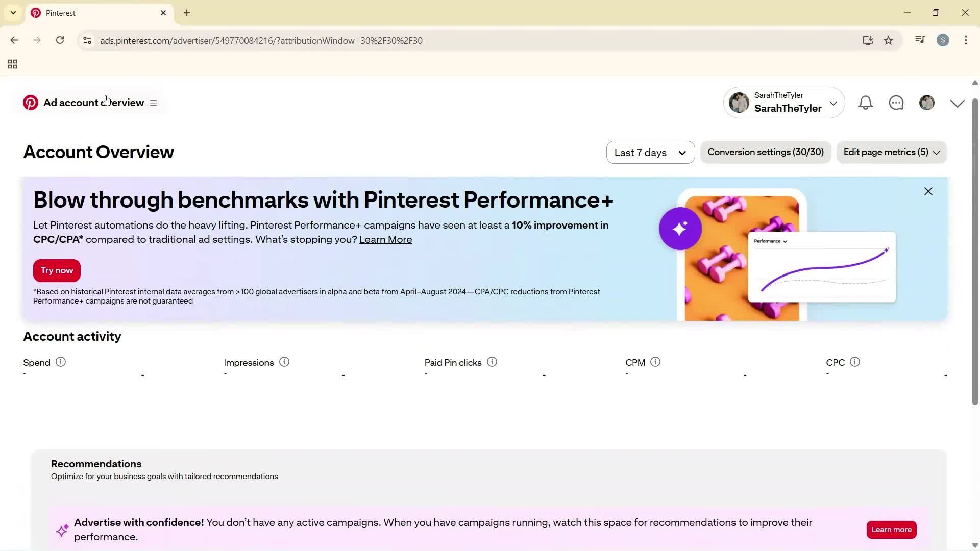Click the install app icon in address bar
This screenshot has height=551, width=980.
(x=868, y=40)
